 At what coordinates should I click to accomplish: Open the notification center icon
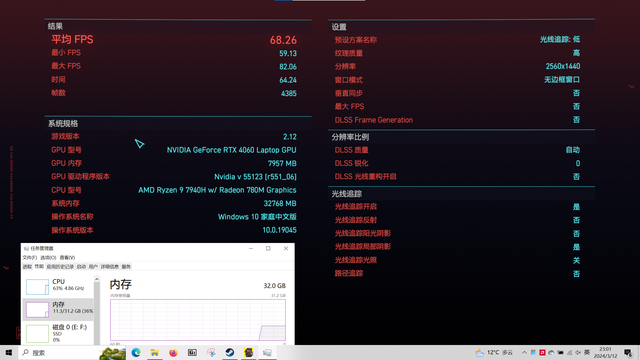click(x=628, y=352)
